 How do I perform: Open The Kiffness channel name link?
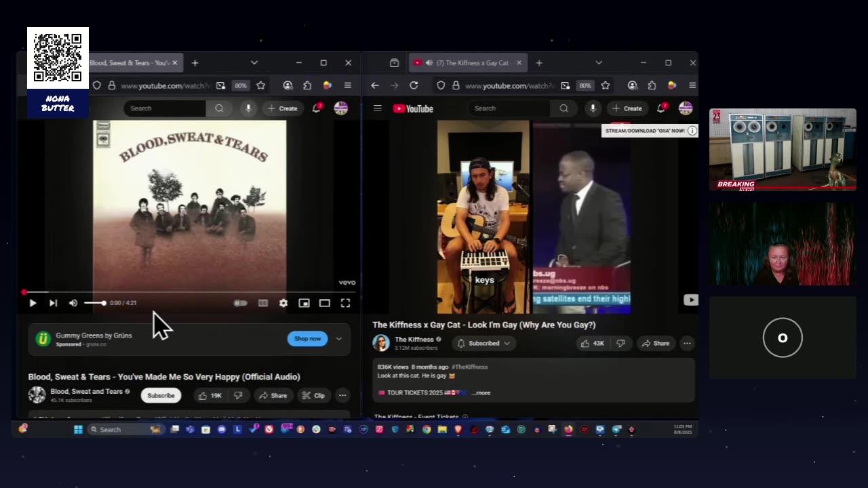pos(414,340)
